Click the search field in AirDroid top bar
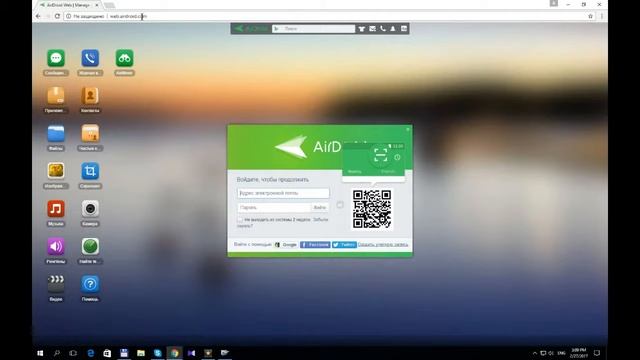Image resolution: width=640 pixels, height=360 pixels. tap(313, 29)
